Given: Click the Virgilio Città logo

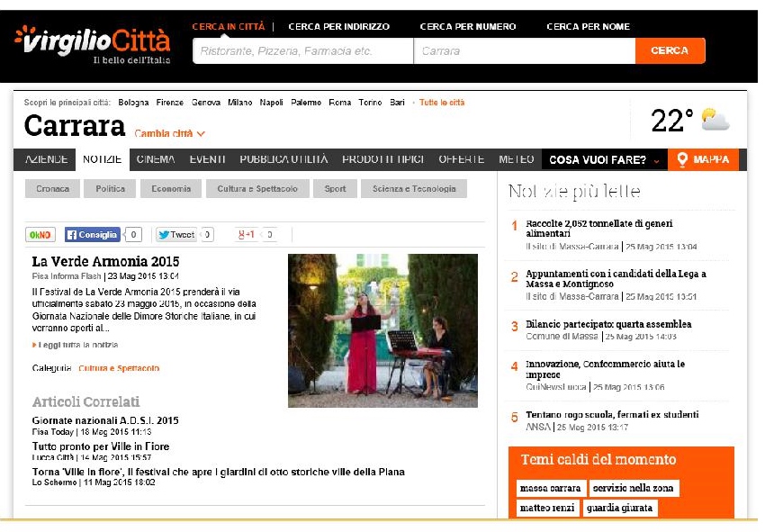Looking at the screenshot, I should click(x=91, y=42).
